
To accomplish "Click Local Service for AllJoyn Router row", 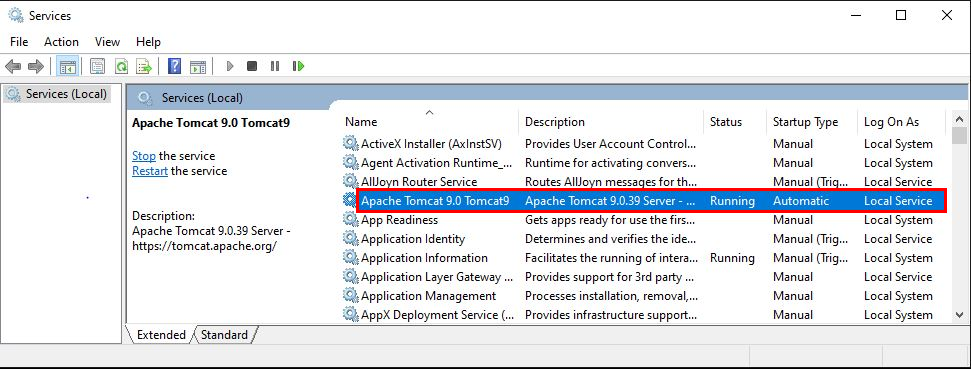I will (x=898, y=181).
